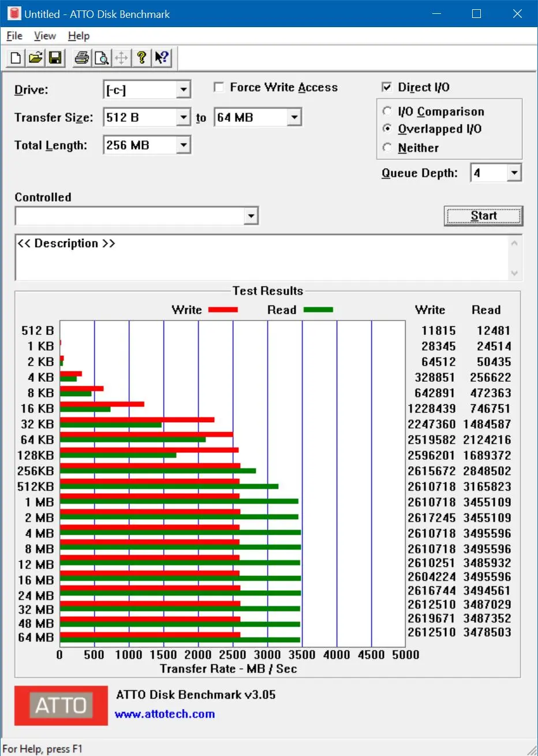Click the Print toolbar icon
This screenshot has width=538, height=756.
82,58
